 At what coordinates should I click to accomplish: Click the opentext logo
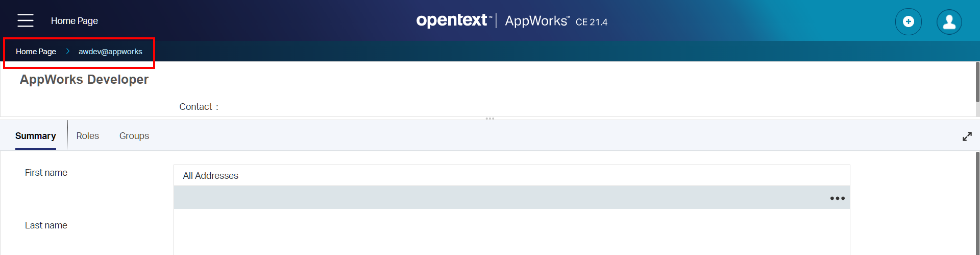[x=452, y=20]
